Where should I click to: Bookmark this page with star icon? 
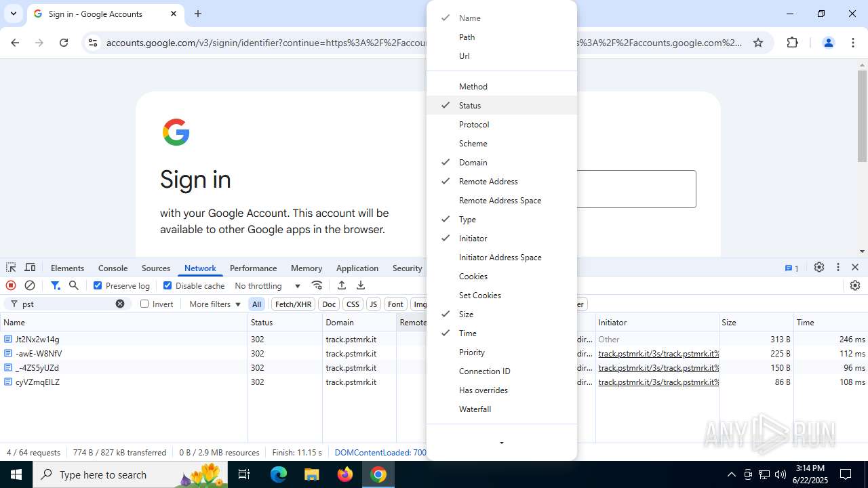[758, 43]
